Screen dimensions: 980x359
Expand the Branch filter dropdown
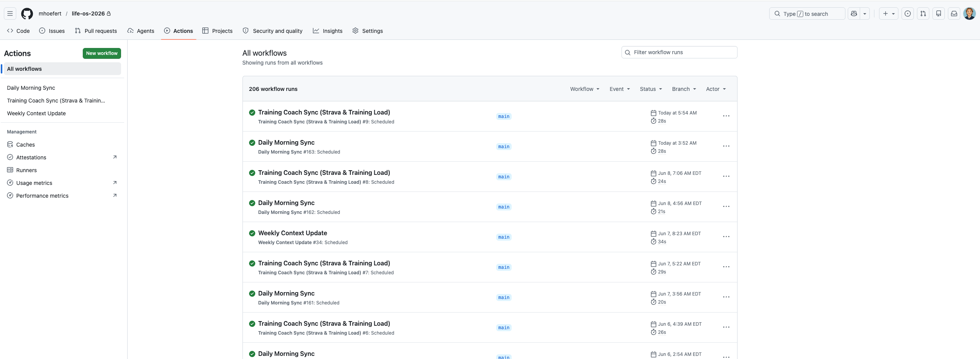tap(684, 89)
